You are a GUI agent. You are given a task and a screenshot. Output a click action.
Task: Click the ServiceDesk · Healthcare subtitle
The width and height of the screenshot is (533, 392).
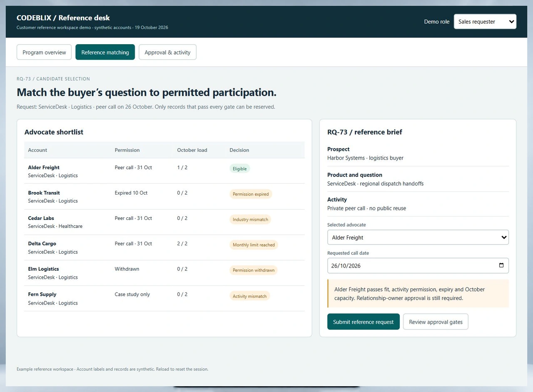click(55, 226)
